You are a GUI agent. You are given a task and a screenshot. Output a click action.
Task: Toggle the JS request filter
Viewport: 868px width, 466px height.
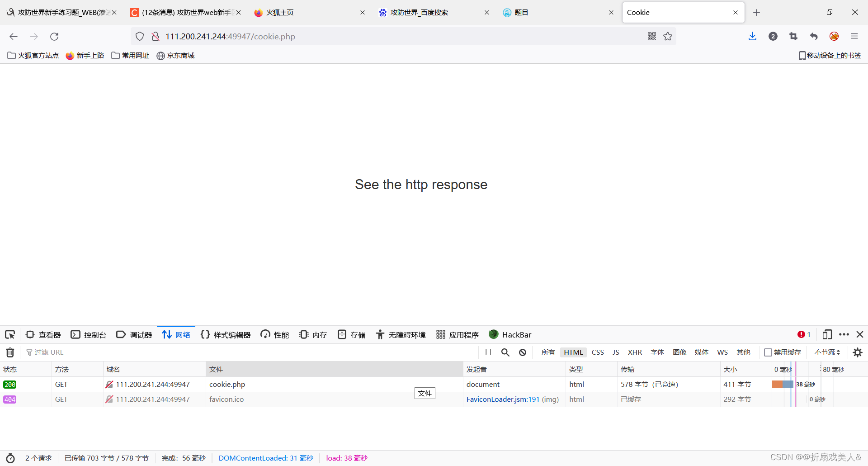616,352
